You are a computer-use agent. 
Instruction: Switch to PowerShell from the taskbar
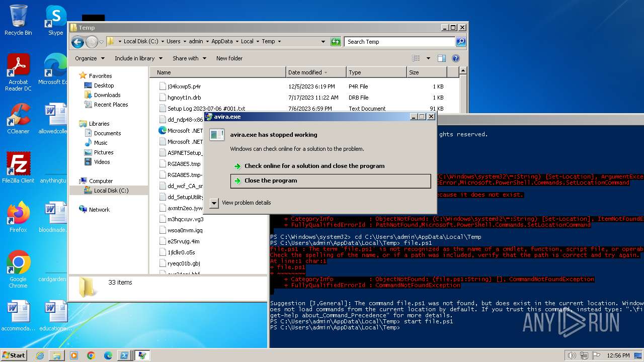click(124, 355)
